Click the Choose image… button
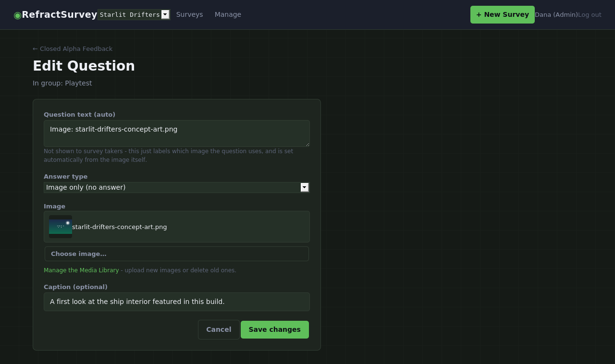Screen dimensions: 615x364 coord(177,254)
